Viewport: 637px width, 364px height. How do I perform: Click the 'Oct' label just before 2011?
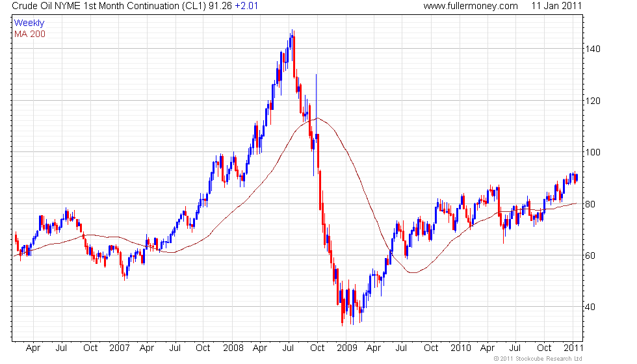tap(545, 348)
